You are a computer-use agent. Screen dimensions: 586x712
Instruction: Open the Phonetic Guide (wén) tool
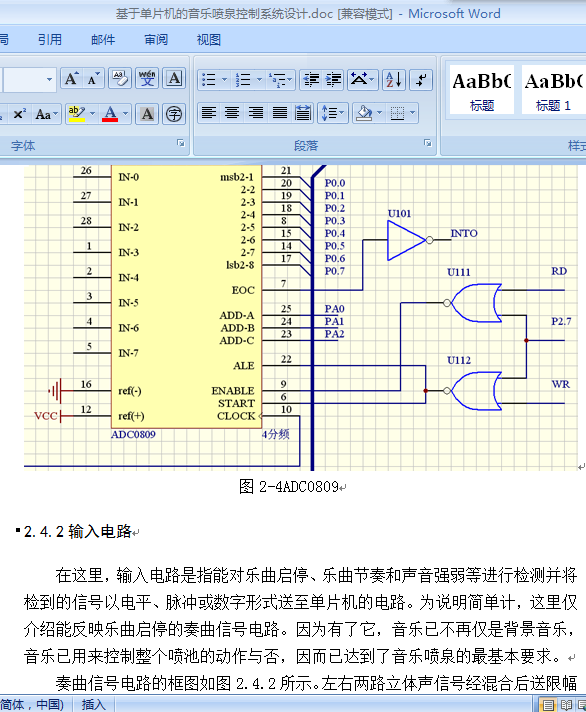coord(147,79)
